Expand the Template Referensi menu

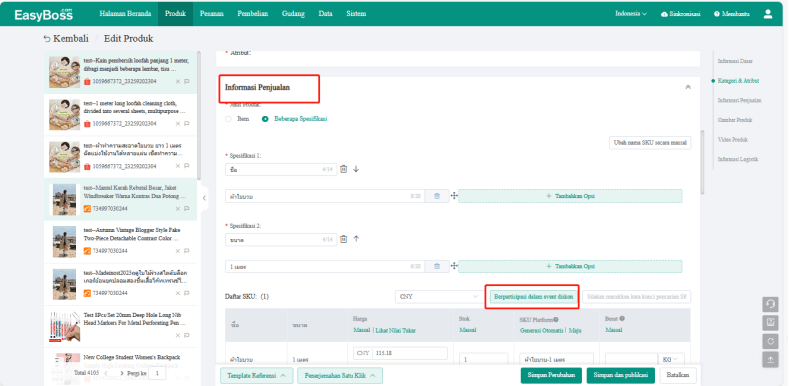(x=257, y=375)
